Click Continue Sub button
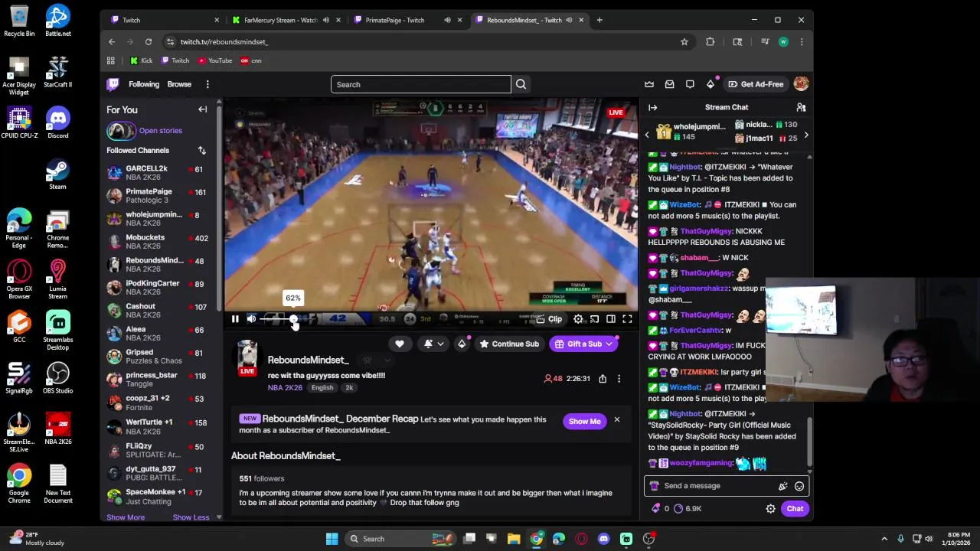Viewport: 980px width, 551px height. (509, 344)
